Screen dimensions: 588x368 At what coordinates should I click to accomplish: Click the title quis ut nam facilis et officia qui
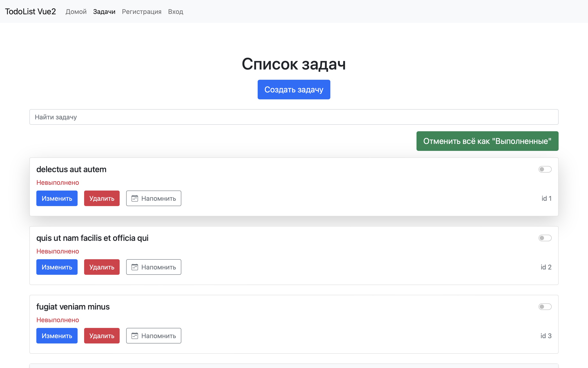coord(92,238)
